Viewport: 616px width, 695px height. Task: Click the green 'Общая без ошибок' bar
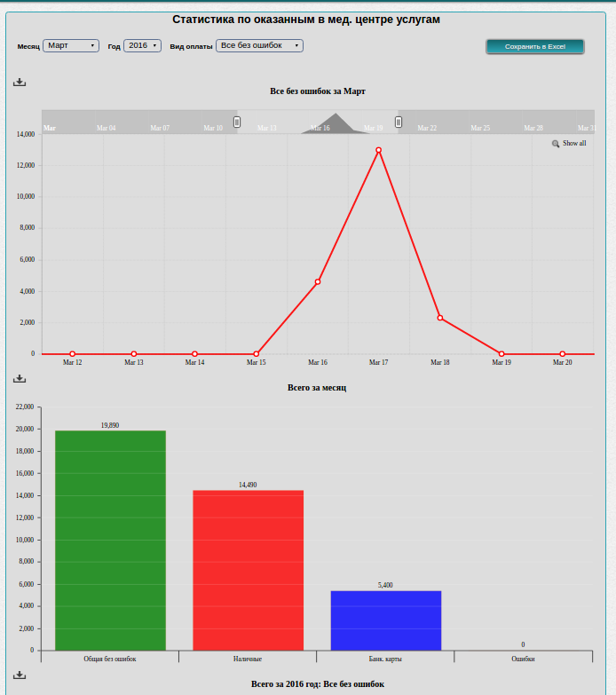click(110, 540)
